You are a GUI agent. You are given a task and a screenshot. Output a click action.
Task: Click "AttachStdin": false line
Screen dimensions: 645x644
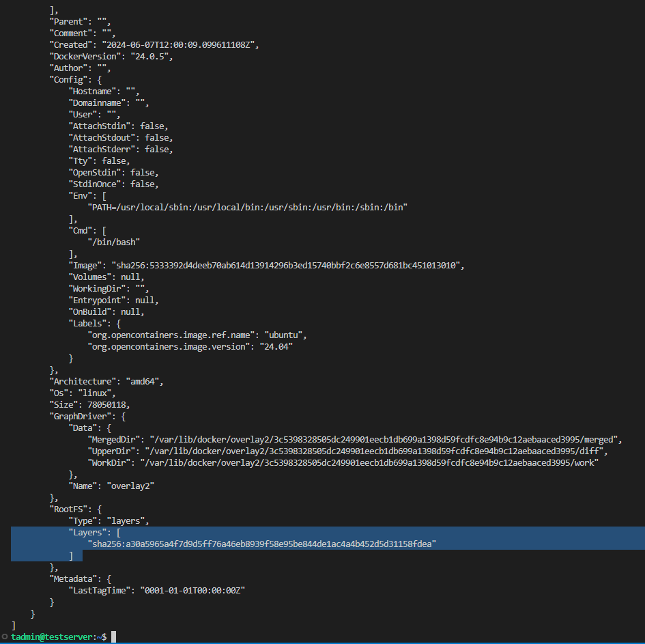click(x=119, y=126)
